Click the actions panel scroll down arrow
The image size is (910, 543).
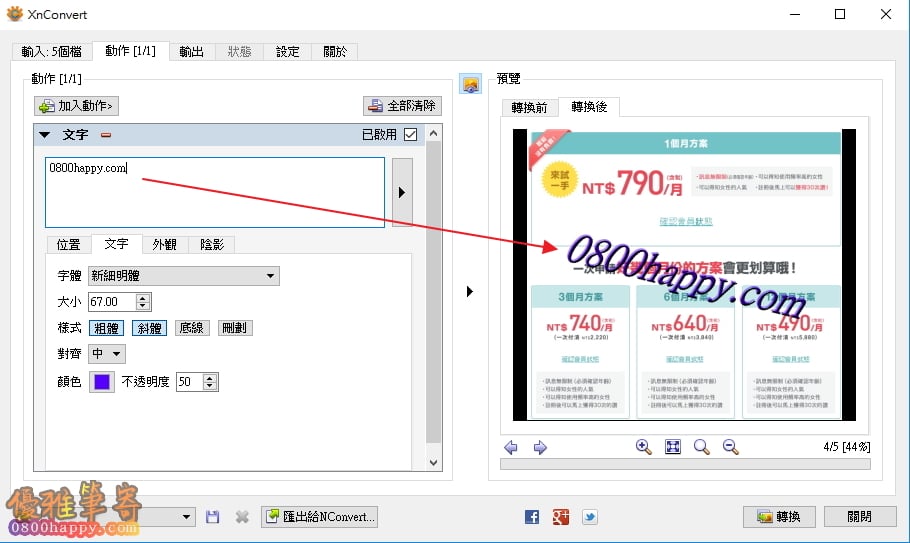[434, 462]
